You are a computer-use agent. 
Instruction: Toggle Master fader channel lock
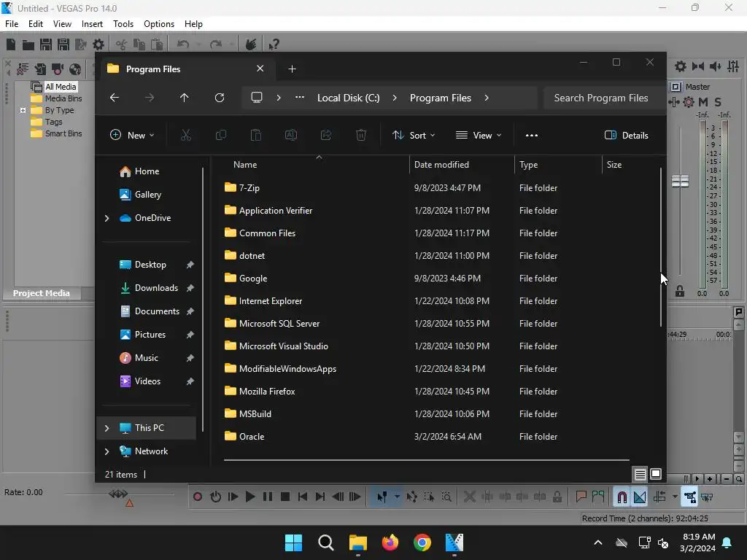[680, 291]
